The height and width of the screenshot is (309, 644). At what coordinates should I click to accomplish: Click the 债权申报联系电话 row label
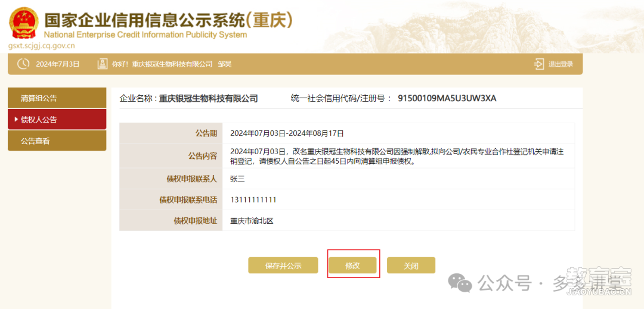coord(188,200)
